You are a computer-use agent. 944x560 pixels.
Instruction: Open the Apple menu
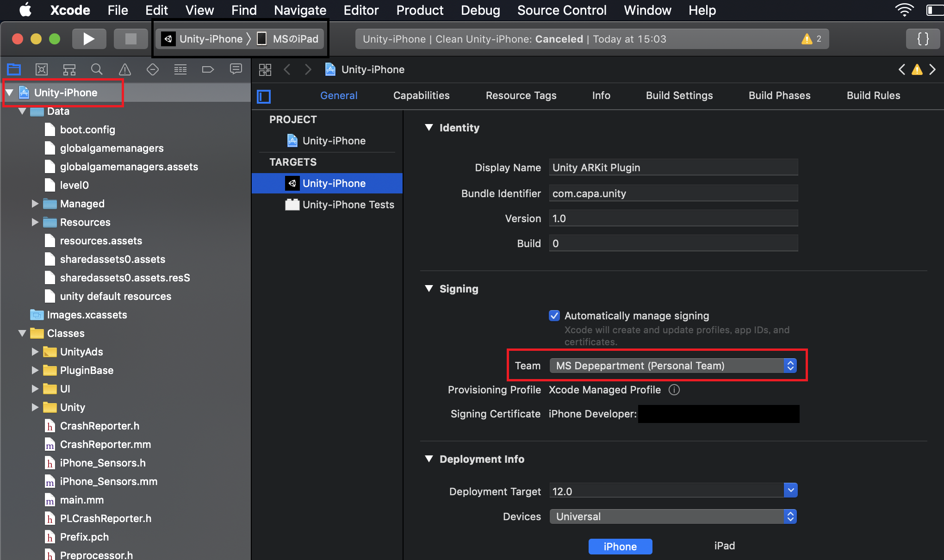point(26,10)
